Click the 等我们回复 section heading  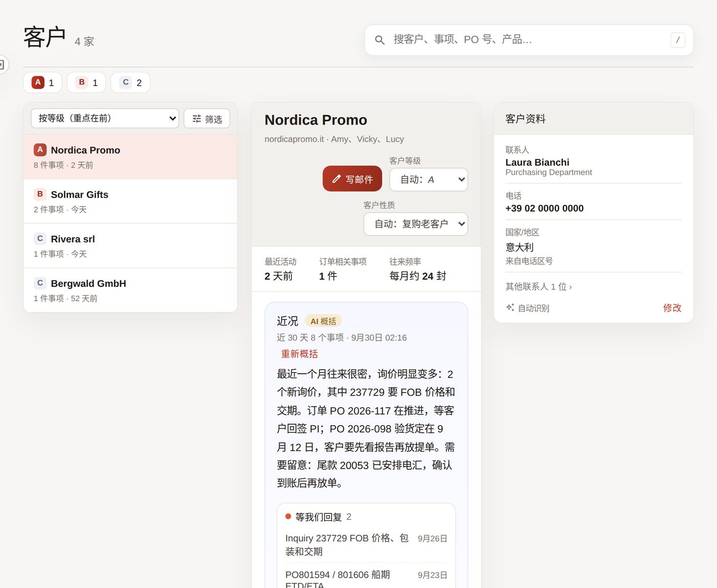click(x=319, y=517)
